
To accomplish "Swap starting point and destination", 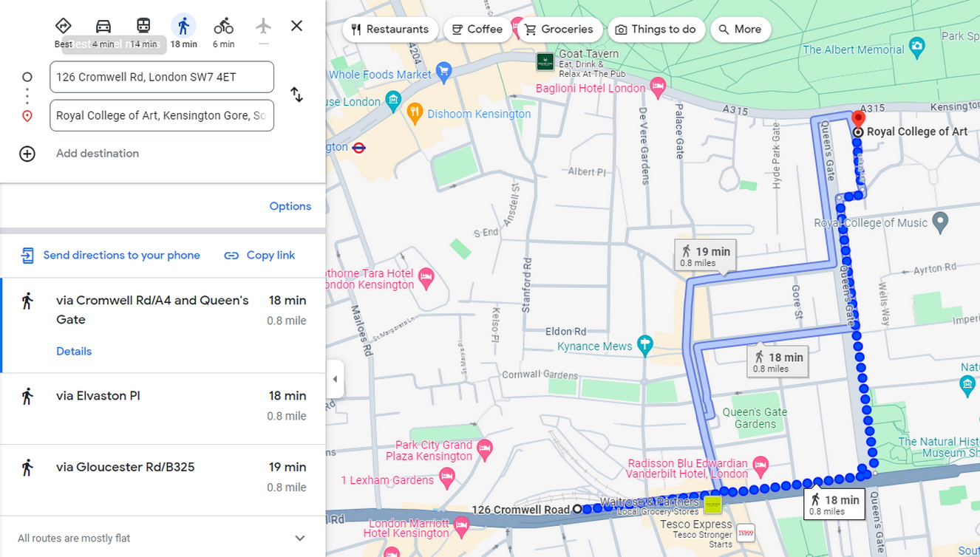I will 296,95.
